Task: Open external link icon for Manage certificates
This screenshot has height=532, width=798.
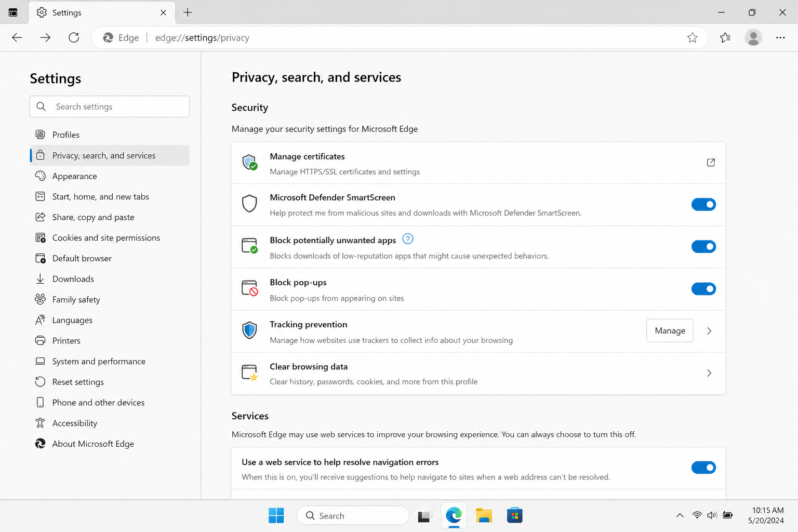Action: coord(711,163)
